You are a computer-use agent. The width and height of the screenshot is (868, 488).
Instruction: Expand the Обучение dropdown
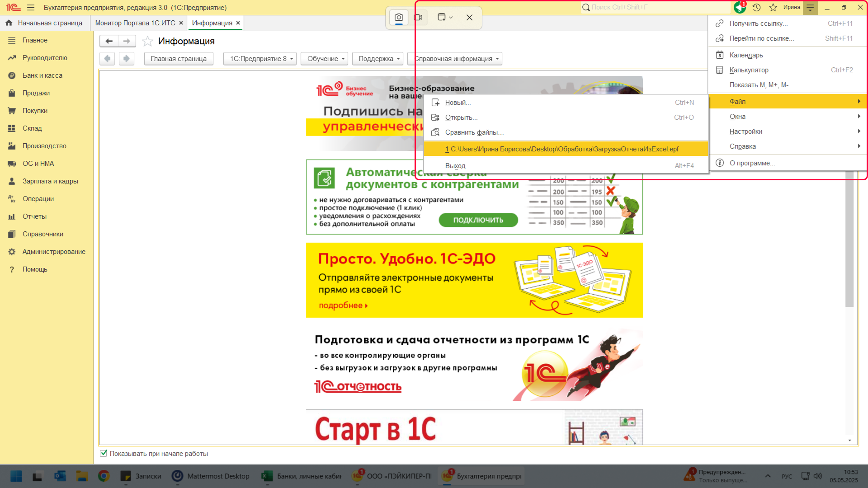click(x=324, y=59)
